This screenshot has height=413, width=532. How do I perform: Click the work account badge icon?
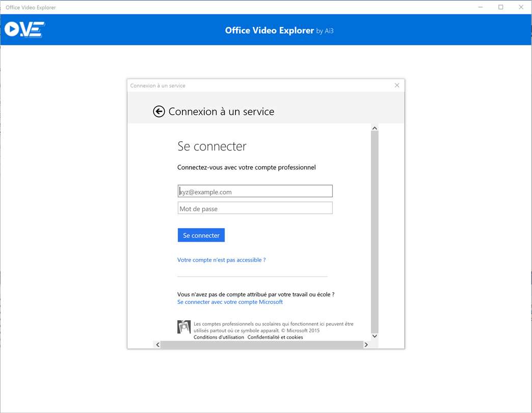(184, 327)
